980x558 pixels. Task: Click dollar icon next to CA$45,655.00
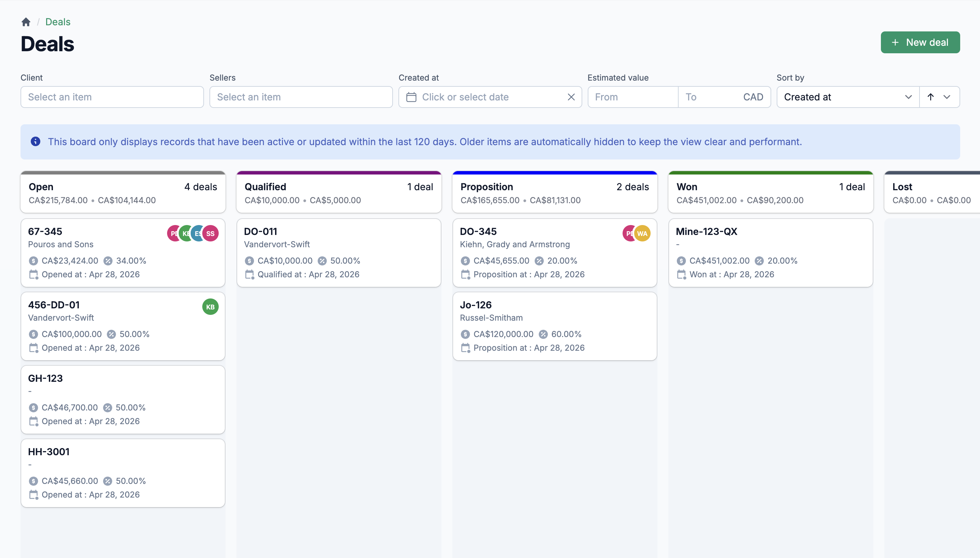pyautogui.click(x=465, y=261)
